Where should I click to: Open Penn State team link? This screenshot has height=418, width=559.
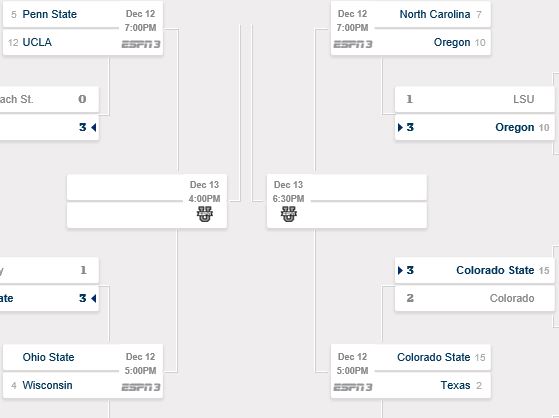point(50,14)
